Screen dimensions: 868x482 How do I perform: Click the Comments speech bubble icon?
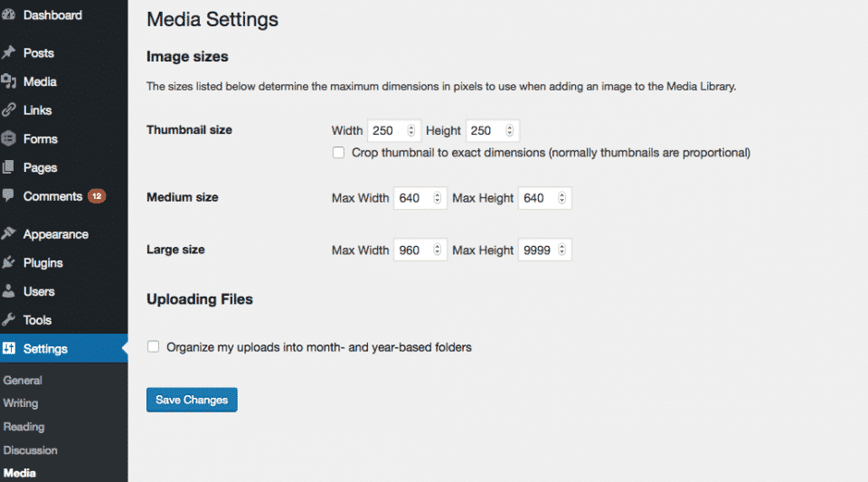(x=8, y=195)
